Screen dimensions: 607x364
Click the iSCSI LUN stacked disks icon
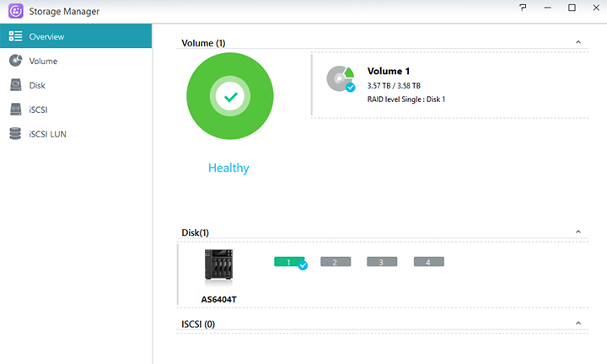[15, 134]
